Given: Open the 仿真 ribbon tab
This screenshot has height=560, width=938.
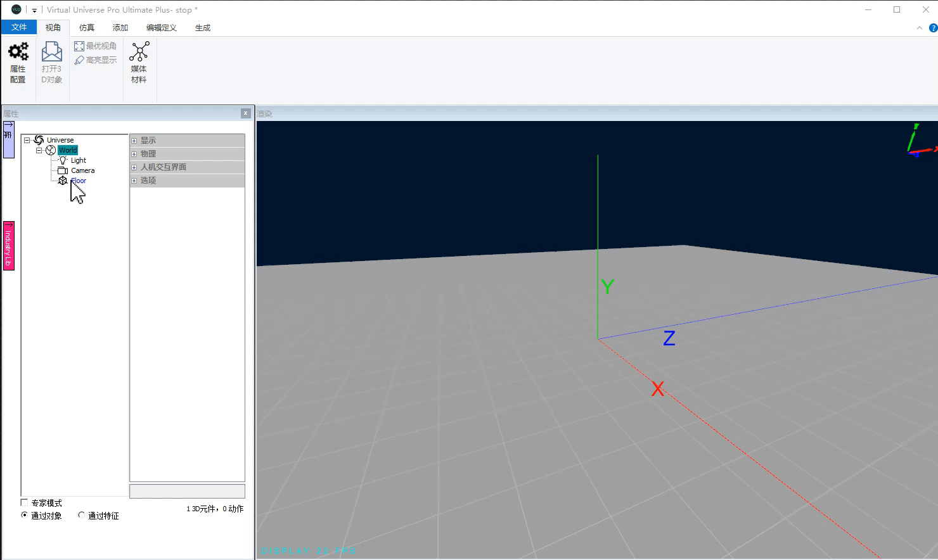Looking at the screenshot, I should 87,28.
